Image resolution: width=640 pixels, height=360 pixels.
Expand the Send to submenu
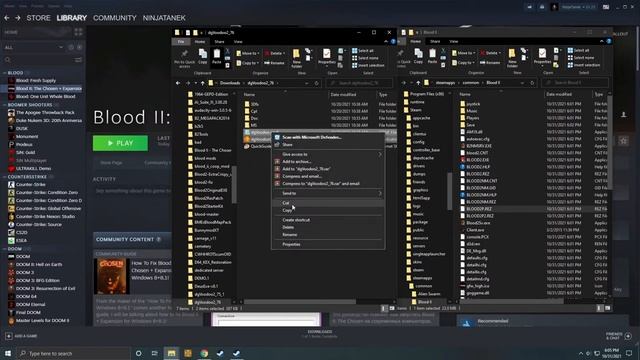(328, 193)
